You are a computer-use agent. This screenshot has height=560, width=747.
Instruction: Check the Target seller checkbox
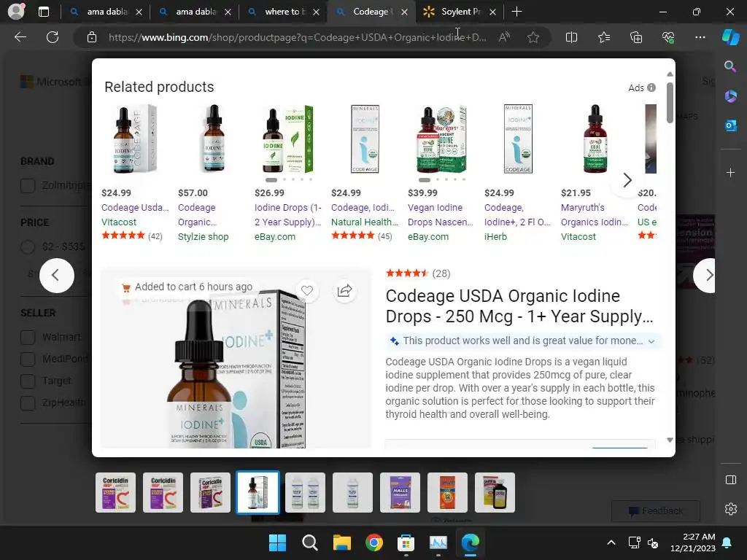[x=28, y=381]
